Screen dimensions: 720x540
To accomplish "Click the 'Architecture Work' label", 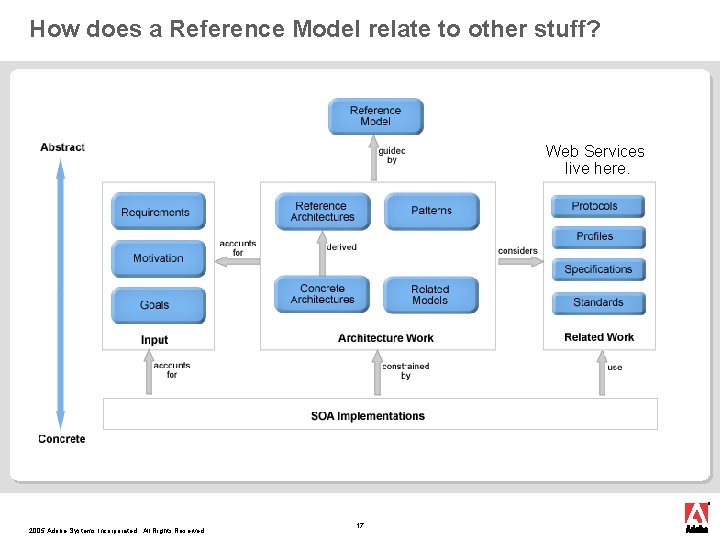I will (x=386, y=338).
